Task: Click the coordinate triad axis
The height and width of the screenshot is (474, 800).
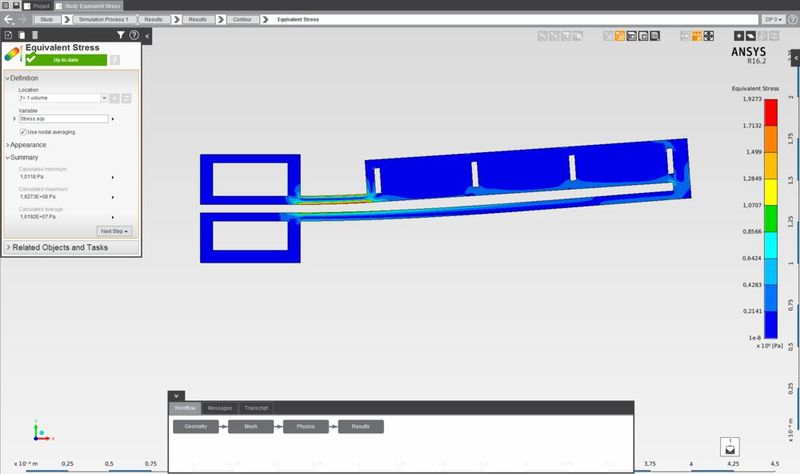Action: (x=41, y=432)
